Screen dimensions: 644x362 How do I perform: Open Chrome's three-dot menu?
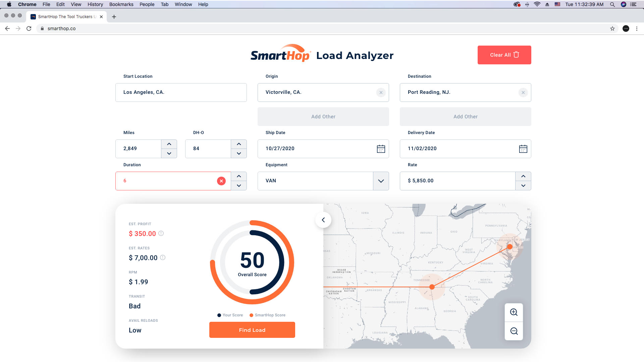pyautogui.click(x=637, y=28)
